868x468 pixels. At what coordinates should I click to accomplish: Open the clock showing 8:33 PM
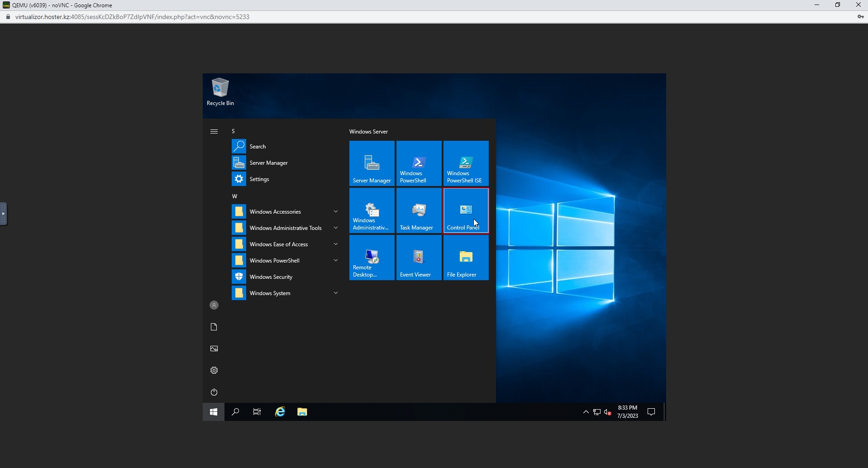click(628, 412)
